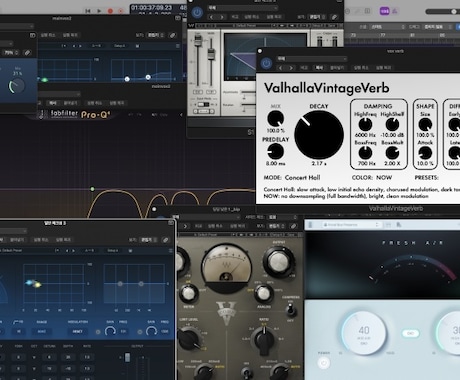Click the yellow node in the delay graph
460x380 pixels.
(38, 285)
